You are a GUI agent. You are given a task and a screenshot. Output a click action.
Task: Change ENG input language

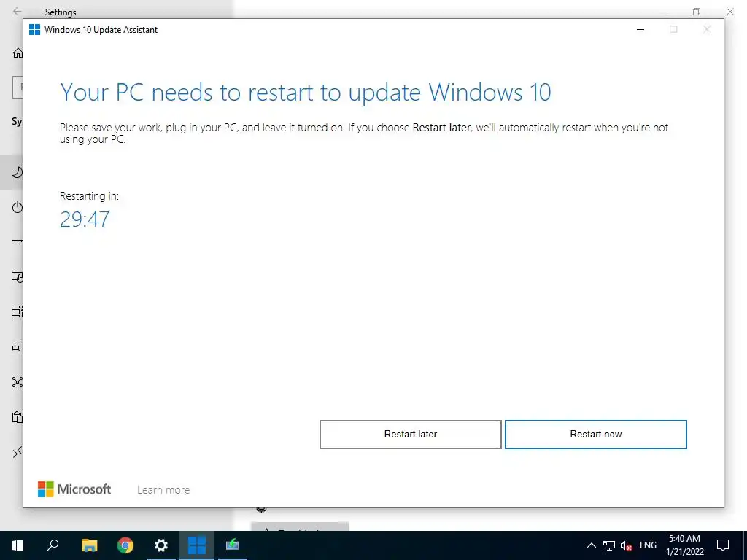click(648, 545)
